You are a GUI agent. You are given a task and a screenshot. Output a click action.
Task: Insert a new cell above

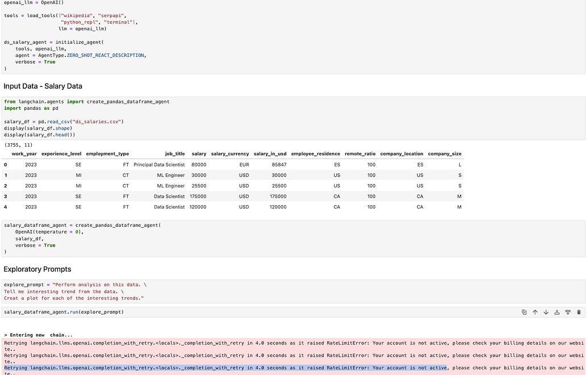[x=557, y=312]
